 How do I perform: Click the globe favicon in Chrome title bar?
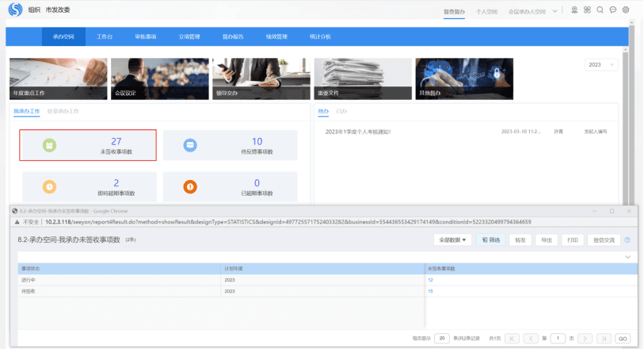coord(15,211)
